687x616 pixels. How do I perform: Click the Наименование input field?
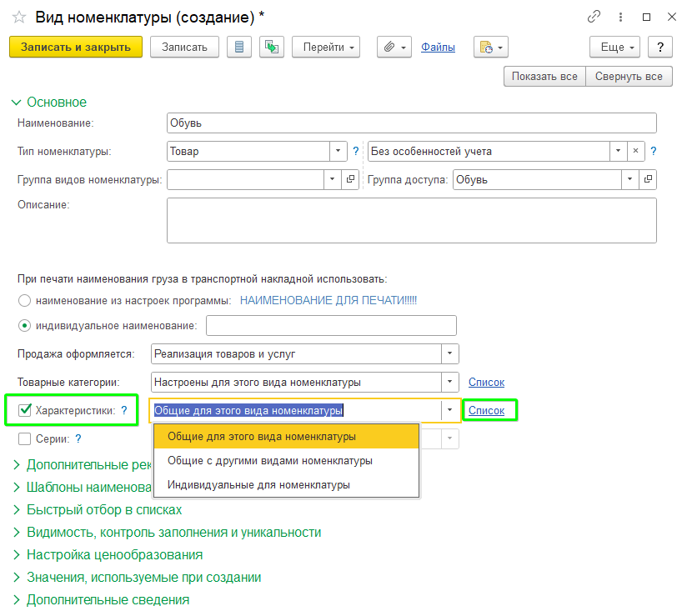(411, 123)
